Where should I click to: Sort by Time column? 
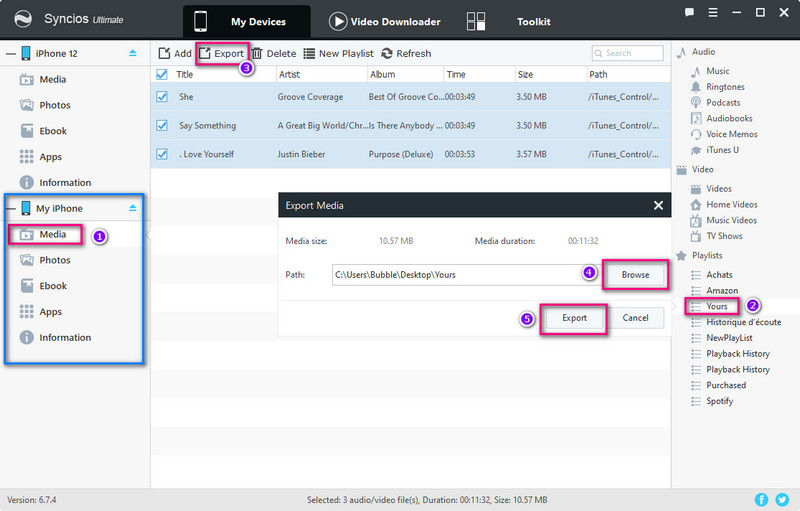(x=456, y=74)
